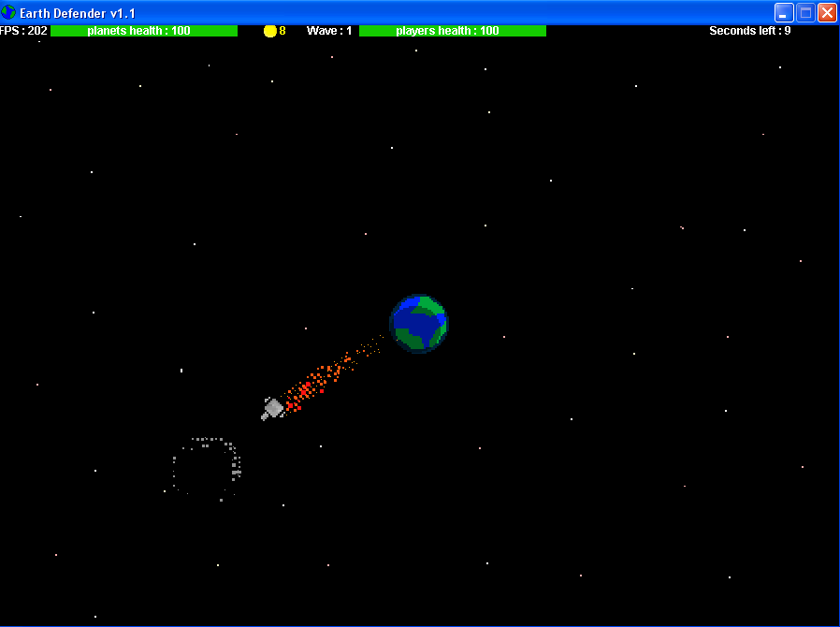
Task: Click the 'Earth Defender v1.1' window title
Action: click(x=78, y=13)
